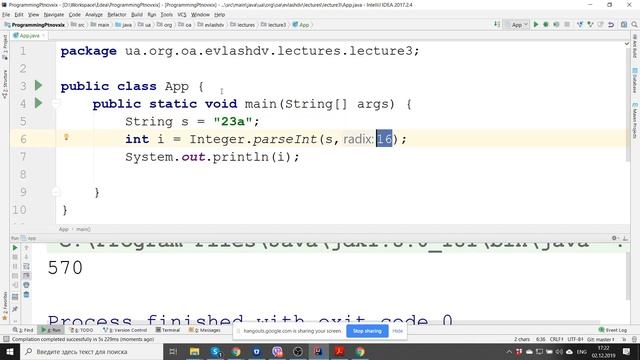
Task: Select the App.java editor tab
Action: (29, 36)
